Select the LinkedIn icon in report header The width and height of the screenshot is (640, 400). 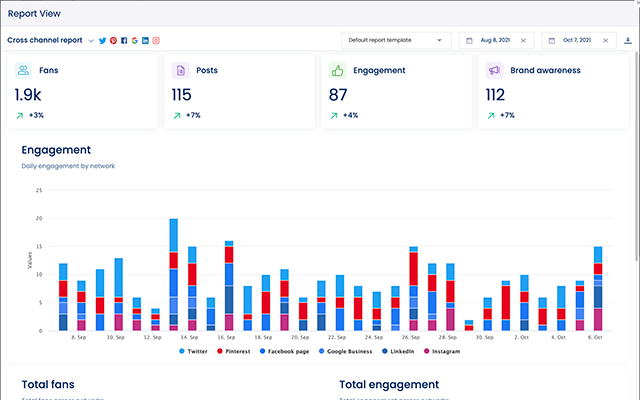point(145,40)
